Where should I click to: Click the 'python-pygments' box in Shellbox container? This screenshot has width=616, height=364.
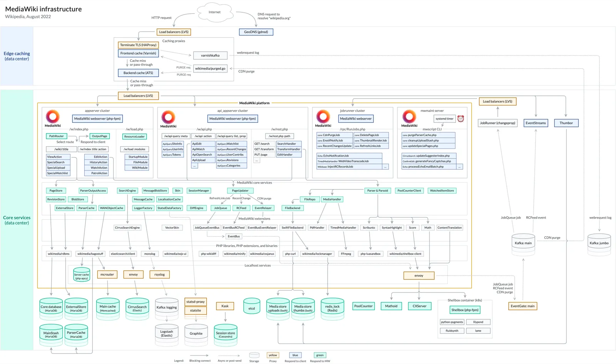[452, 322]
